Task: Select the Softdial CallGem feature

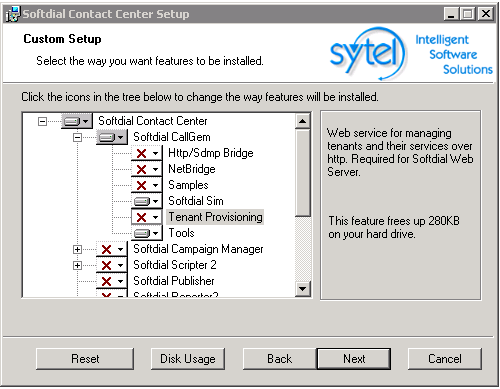Action: [172, 137]
